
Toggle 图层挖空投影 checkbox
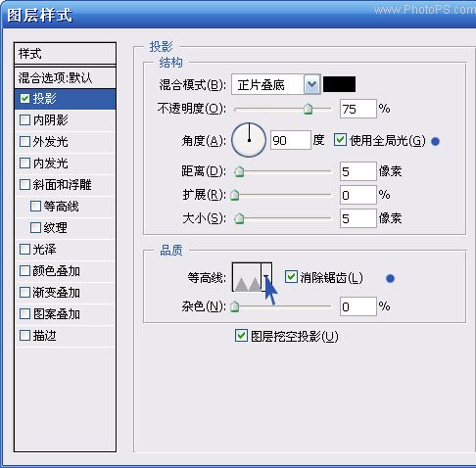tap(241, 336)
